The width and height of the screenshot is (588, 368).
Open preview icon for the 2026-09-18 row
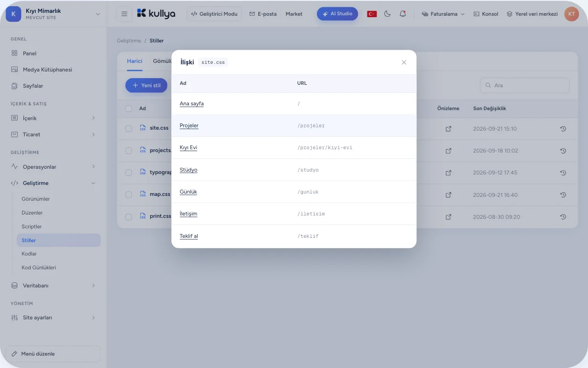[449, 151]
